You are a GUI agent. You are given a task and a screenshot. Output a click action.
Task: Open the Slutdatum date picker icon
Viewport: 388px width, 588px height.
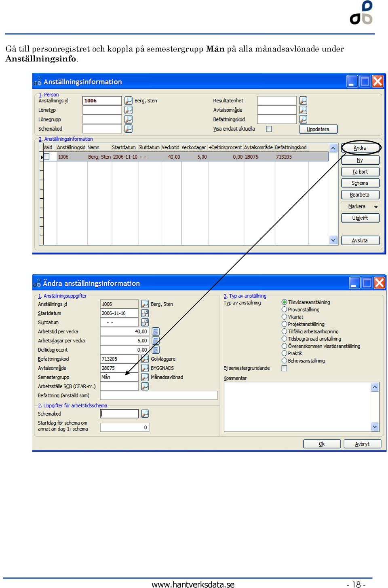145,322
